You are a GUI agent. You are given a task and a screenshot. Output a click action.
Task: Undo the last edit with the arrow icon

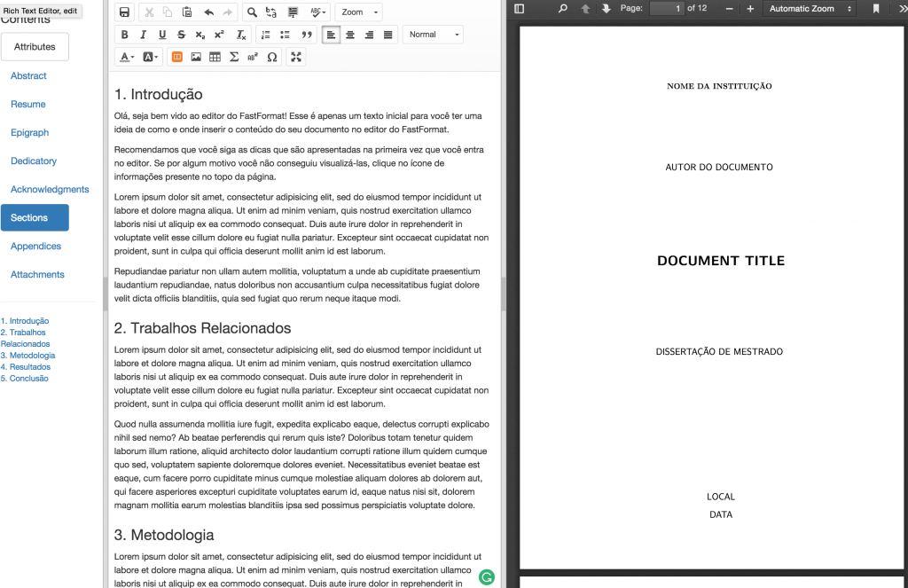click(207, 12)
